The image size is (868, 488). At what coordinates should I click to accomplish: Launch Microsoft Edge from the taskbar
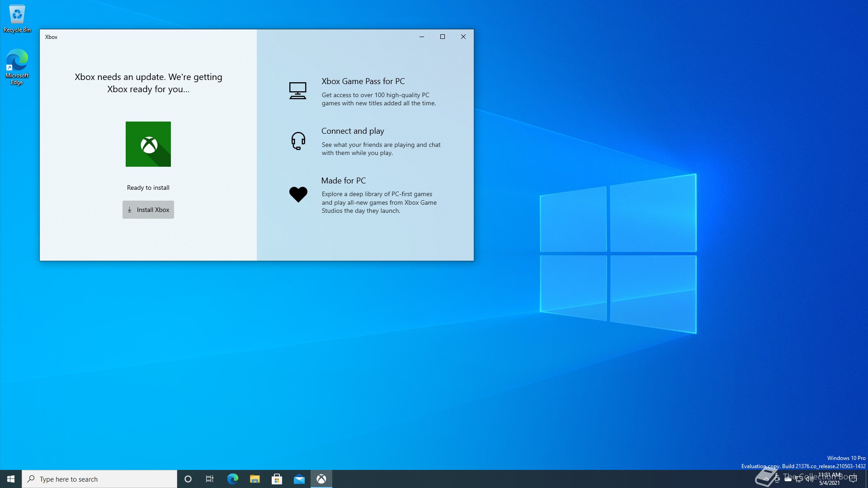tap(232, 479)
